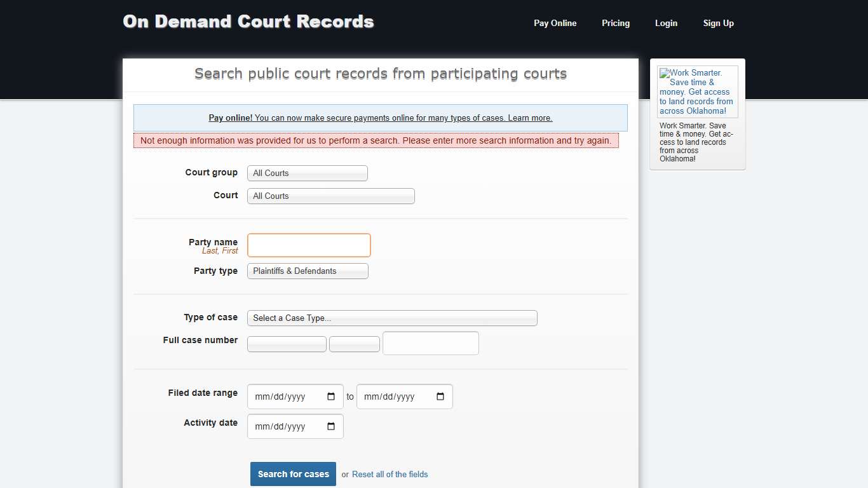Open the calendar picker for filed end date

tap(440, 396)
